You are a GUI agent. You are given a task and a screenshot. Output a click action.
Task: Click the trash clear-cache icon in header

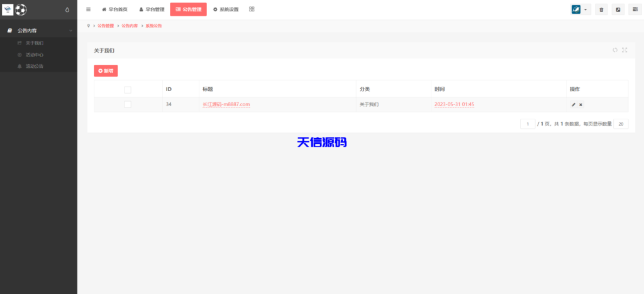601,9
